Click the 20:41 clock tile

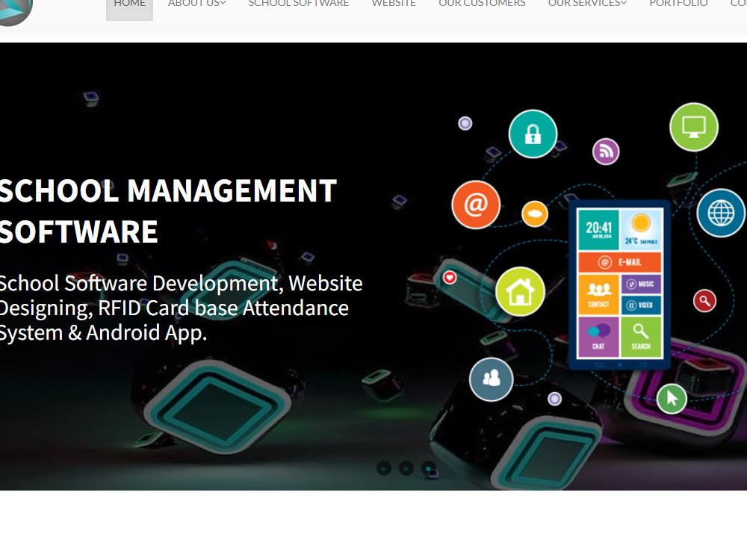click(x=598, y=230)
